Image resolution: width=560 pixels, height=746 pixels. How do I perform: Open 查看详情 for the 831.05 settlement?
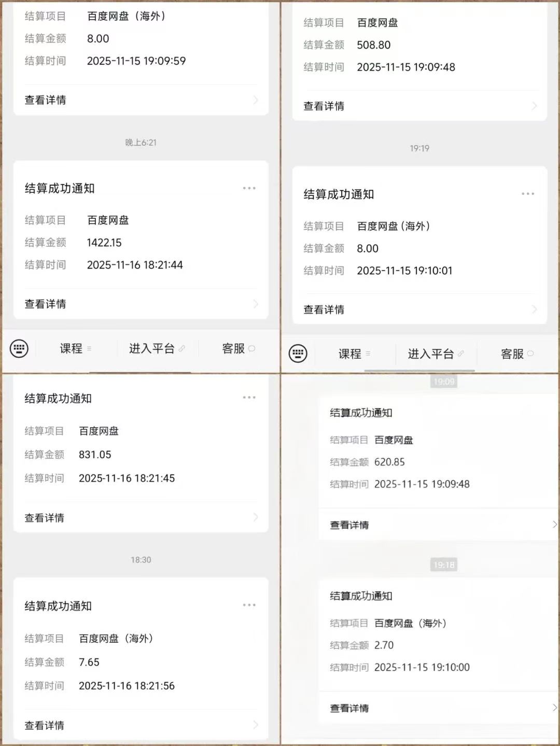point(141,517)
